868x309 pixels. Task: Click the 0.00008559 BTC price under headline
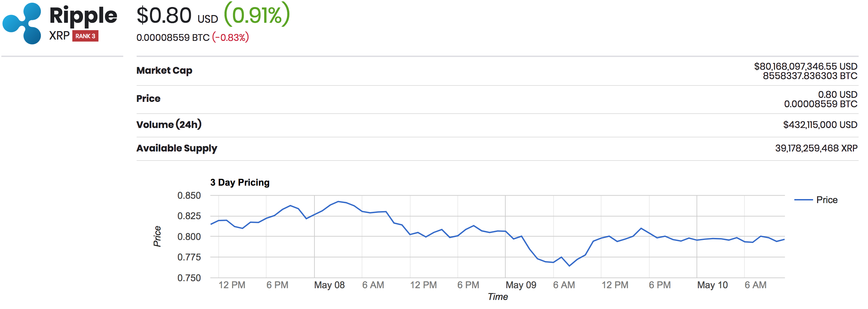(x=173, y=38)
